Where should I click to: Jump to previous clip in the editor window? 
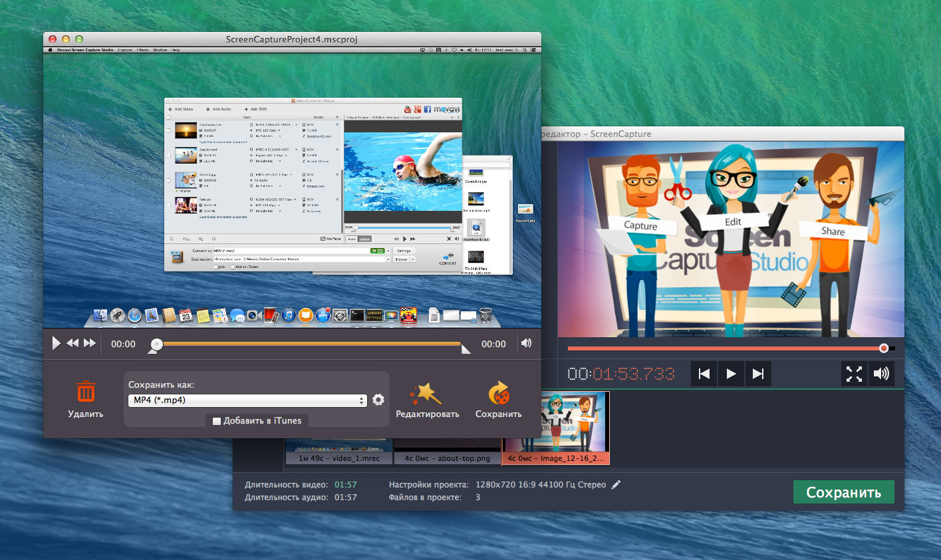click(x=704, y=374)
